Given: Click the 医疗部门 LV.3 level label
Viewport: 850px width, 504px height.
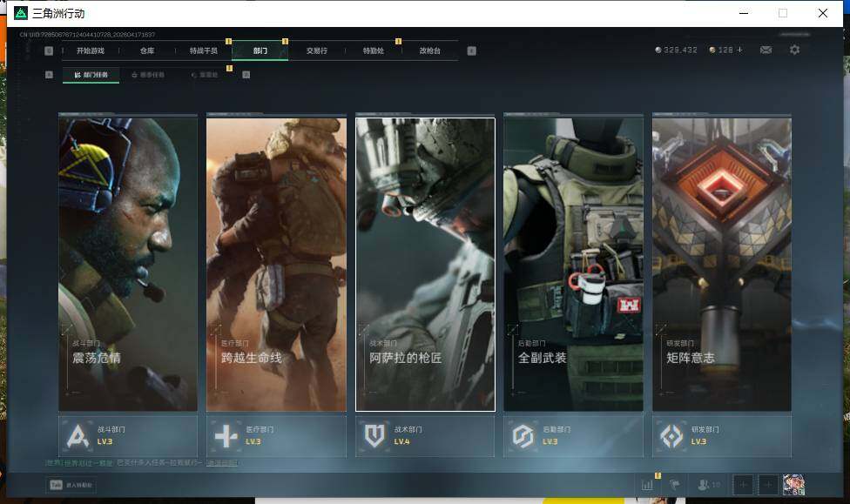Looking at the screenshot, I should [253, 441].
